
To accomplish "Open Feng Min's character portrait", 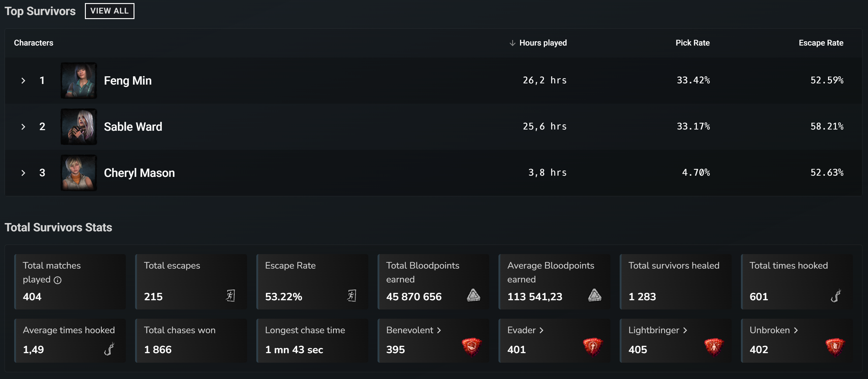I will click(x=78, y=81).
